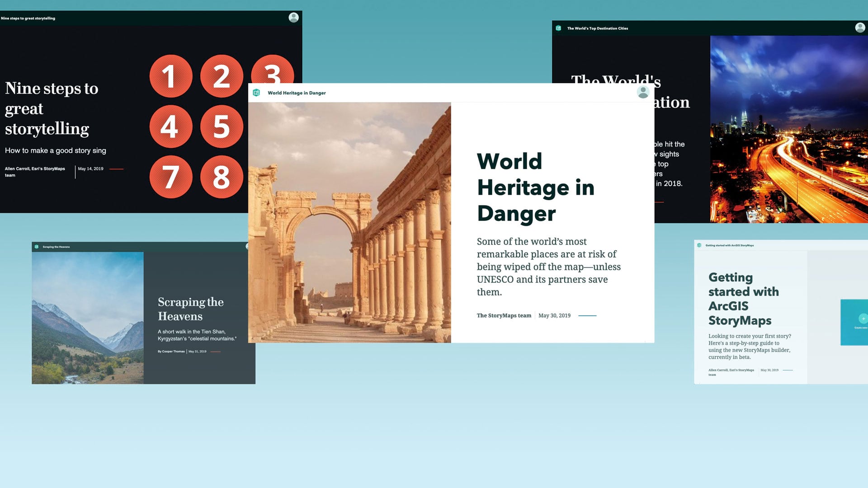
Task: Select the red number 2 circle
Action: [222, 76]
